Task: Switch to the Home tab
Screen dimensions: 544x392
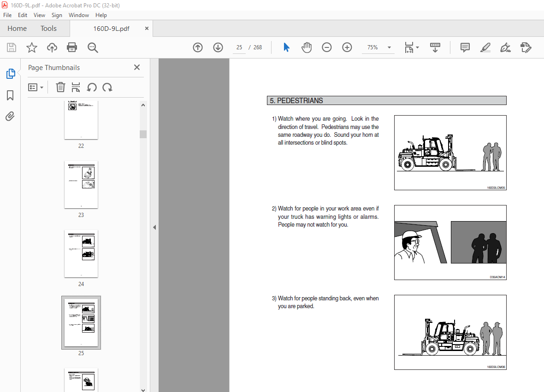Action: 17,29
